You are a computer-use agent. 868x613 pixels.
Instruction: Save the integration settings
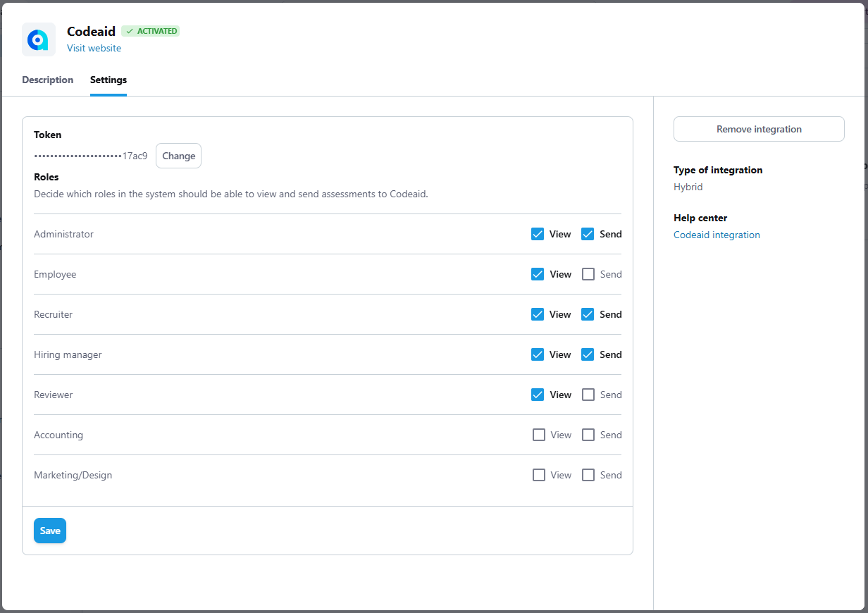point(50,531)
